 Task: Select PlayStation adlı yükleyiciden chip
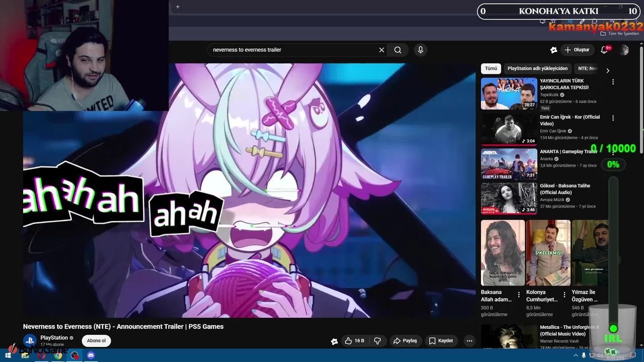tap(537, 68)
